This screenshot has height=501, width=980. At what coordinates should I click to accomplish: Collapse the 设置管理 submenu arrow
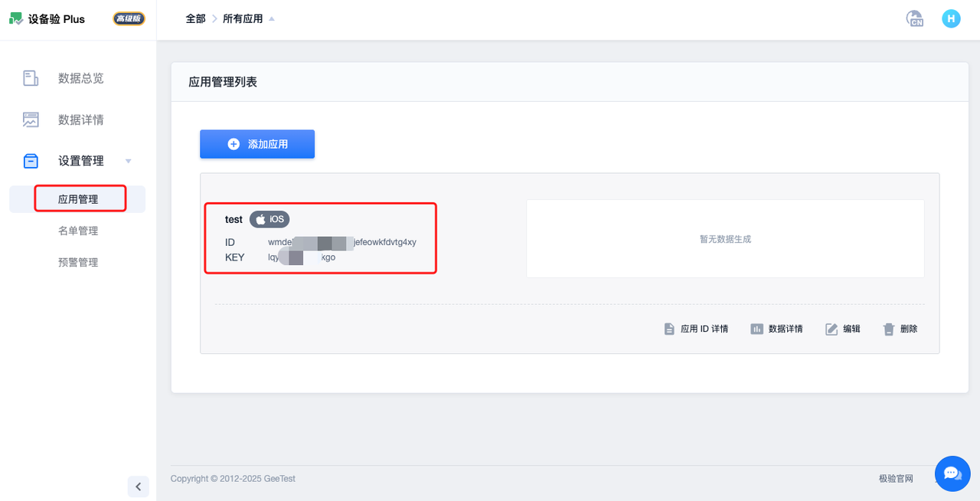pyautogui.click(x=129, y=161)
